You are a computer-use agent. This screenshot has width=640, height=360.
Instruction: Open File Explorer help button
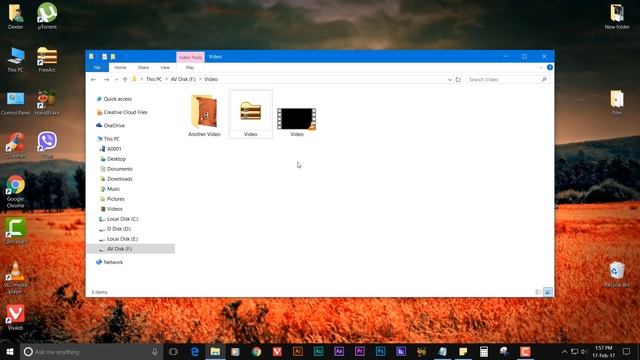click(x=550, y=67)
